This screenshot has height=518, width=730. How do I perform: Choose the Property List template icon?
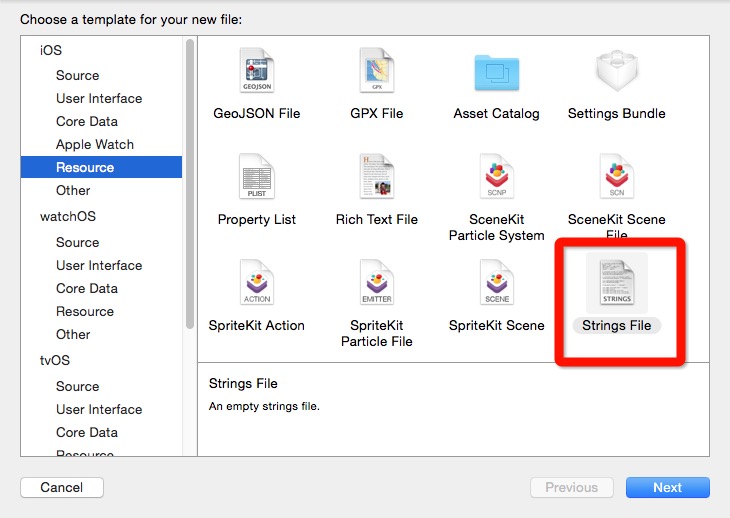pos(257,178)
